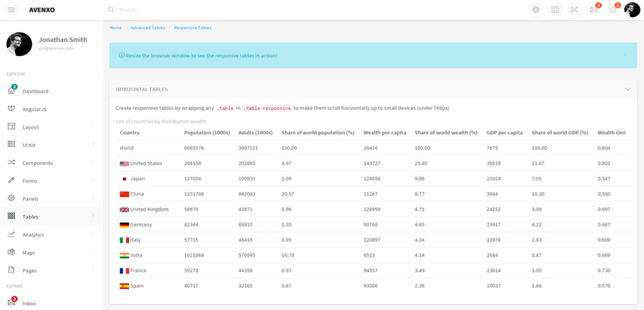Click Jonathan Smith profile name
The image size is (644, 310).
click(63, 40)
